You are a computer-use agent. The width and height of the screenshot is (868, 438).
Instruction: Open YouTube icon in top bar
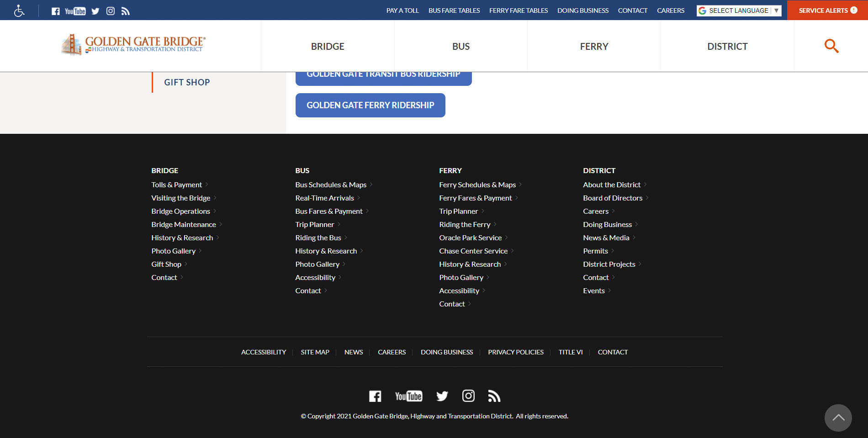75,11
